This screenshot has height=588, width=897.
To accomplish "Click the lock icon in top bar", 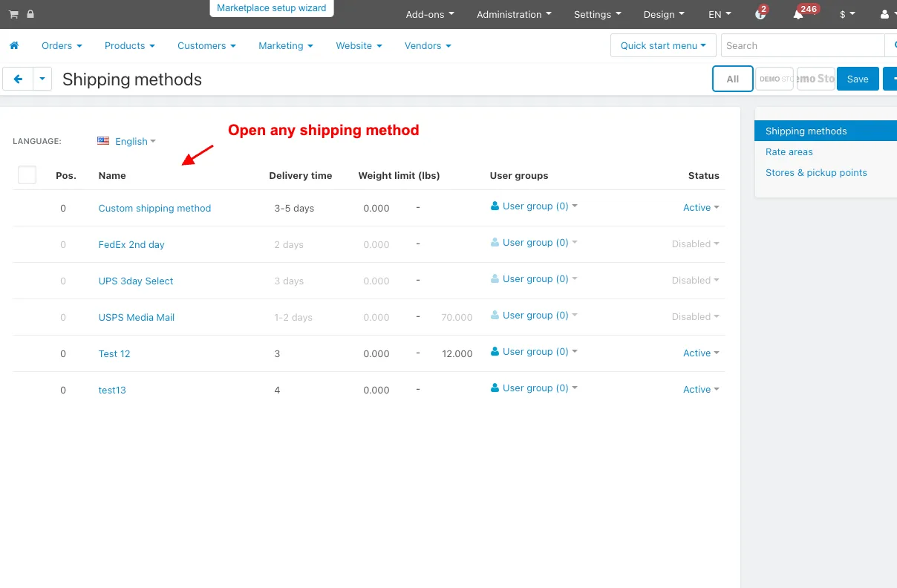I will pos(30,14).
